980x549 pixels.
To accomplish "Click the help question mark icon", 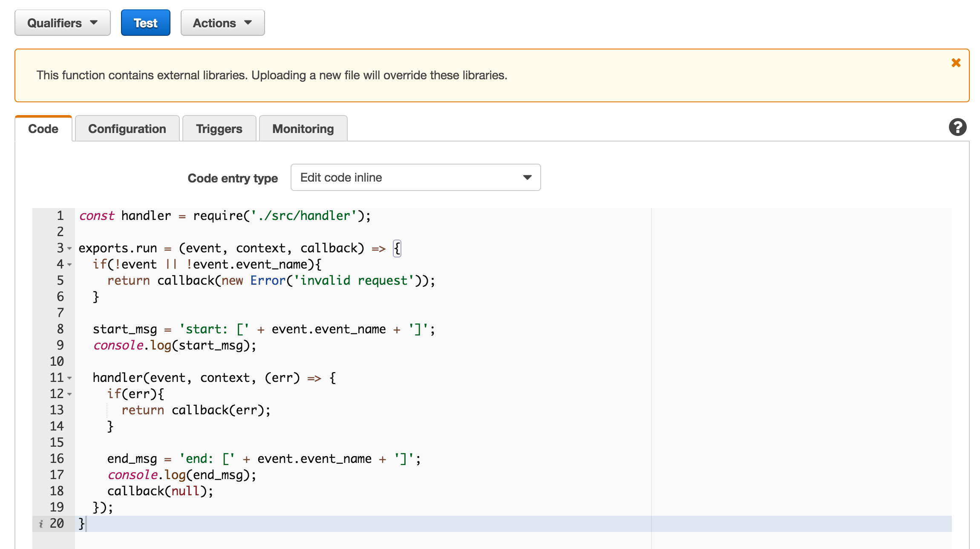I will [957, 127].
